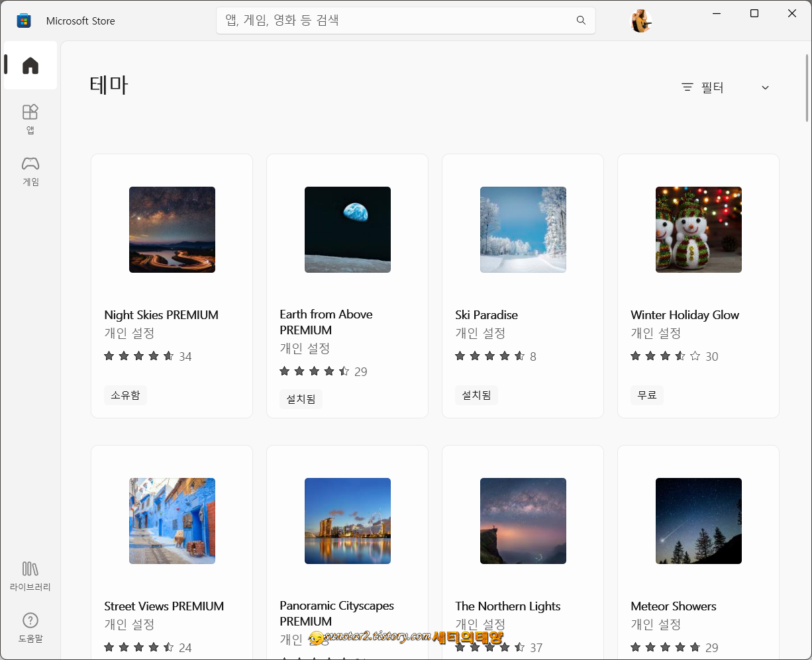Viewport: 812px width, 660px height.
Task: Click the search magnifier icon
Action: pos(581,21)
